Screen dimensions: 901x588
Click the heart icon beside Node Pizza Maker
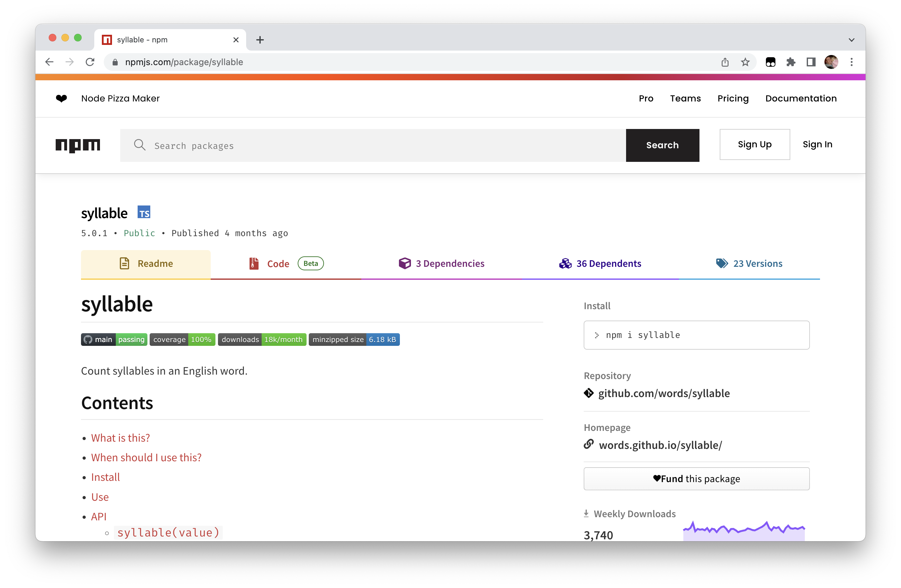(x=62, y=98)
